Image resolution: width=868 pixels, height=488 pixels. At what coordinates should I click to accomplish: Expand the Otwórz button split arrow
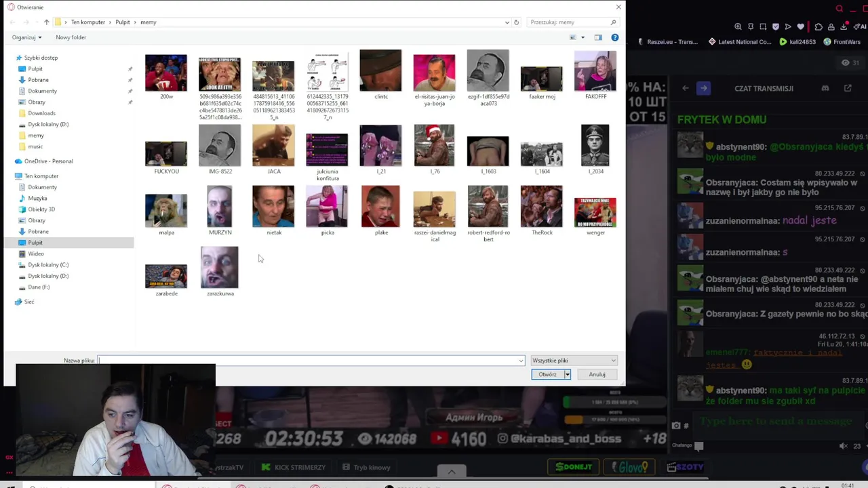(568, 375)
